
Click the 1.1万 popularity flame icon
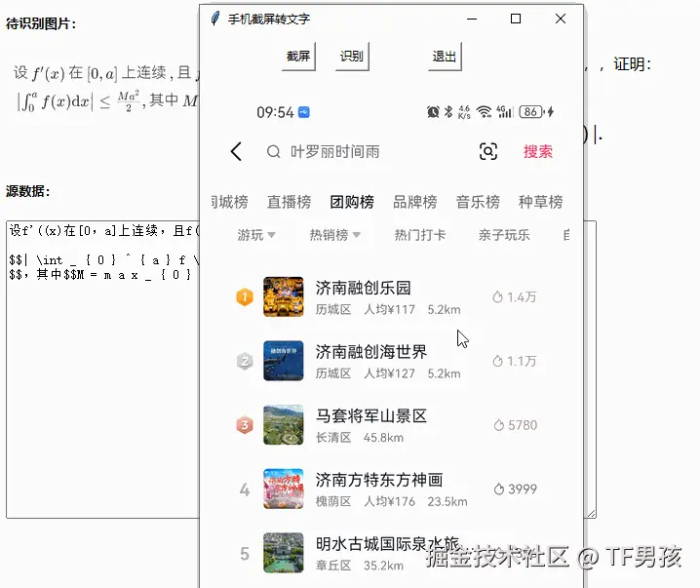(497, 361)
